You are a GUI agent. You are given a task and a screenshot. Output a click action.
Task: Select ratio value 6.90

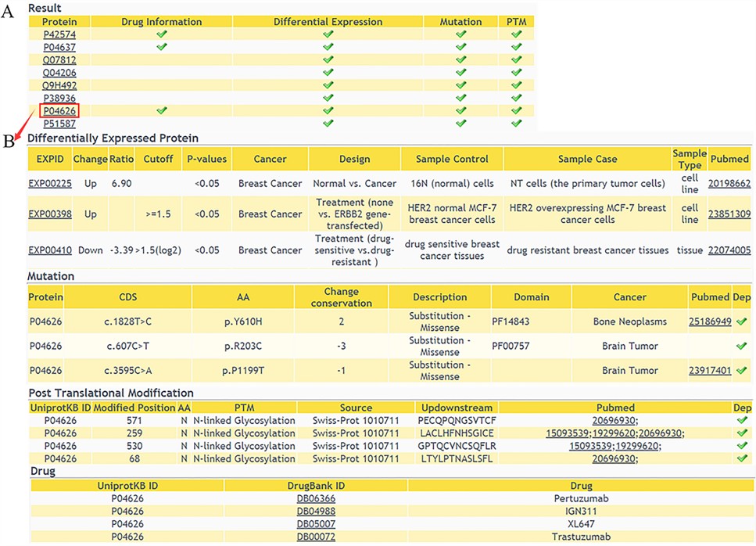tap(121, 184)
